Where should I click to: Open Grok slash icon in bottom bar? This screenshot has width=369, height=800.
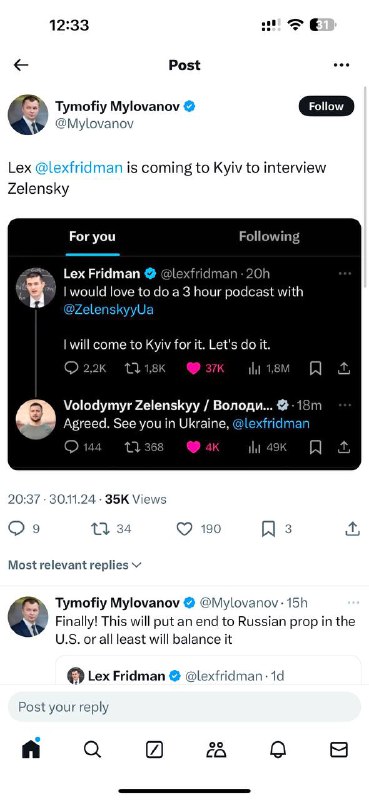coord(154,749)
